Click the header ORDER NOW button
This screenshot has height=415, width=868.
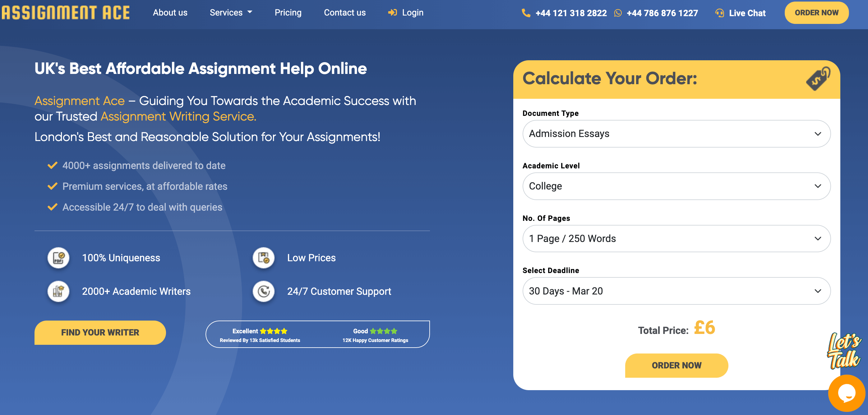click(816, 13)
